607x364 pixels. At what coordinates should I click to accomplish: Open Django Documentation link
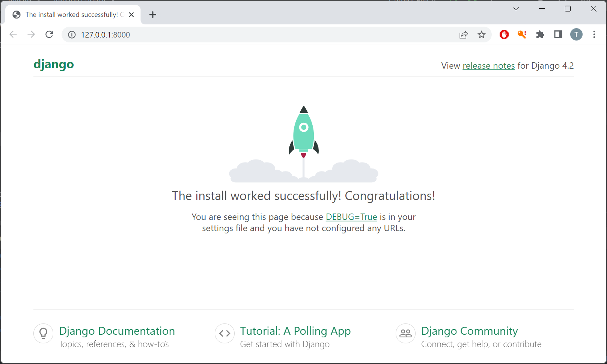pos(117,331)
